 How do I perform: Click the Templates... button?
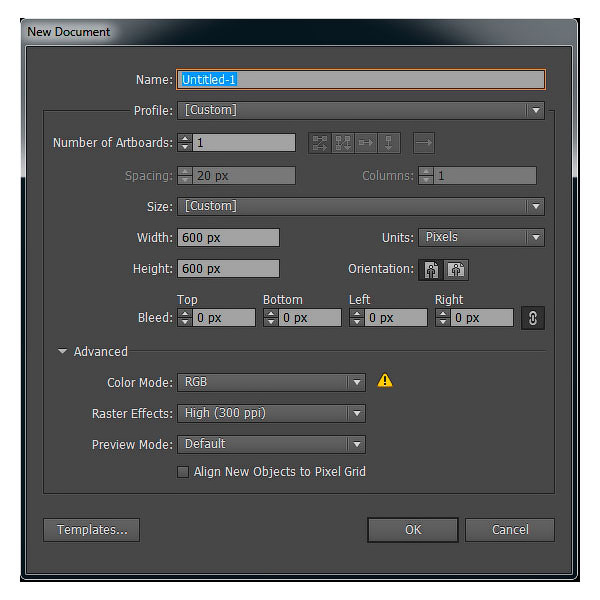(91, 530)
